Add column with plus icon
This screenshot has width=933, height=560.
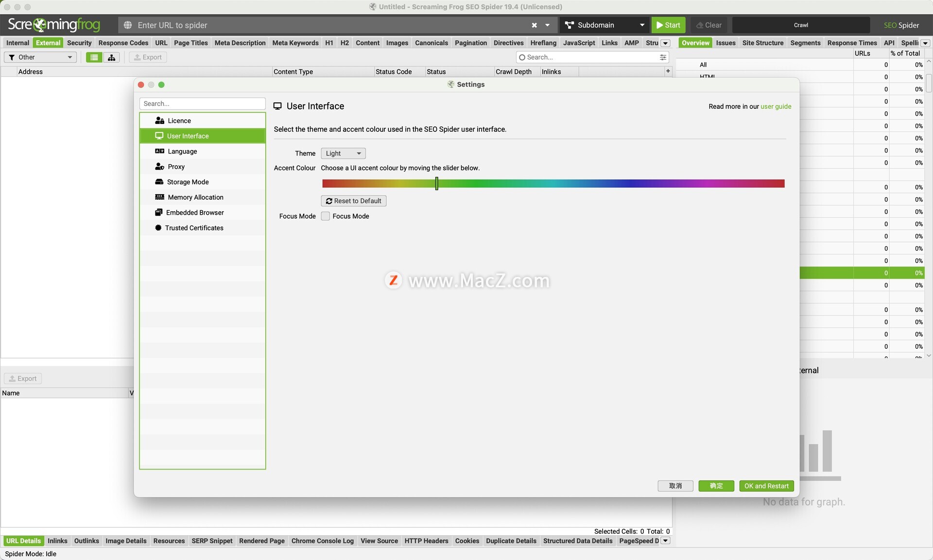coord(668,71)
